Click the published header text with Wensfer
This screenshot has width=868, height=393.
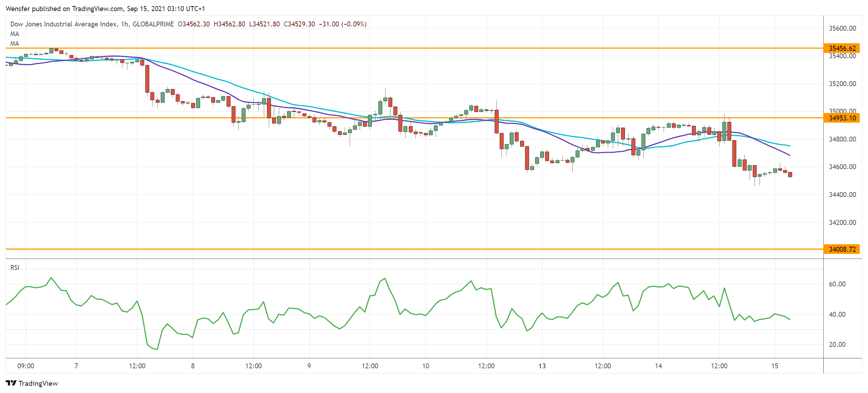click(x=105, y=9)
